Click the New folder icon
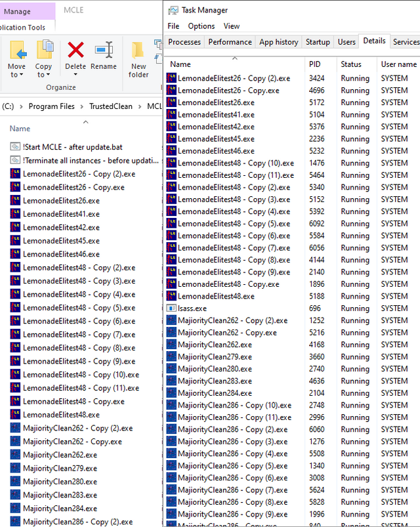Screen dimensions: 420x527 (x=138, y=50)
